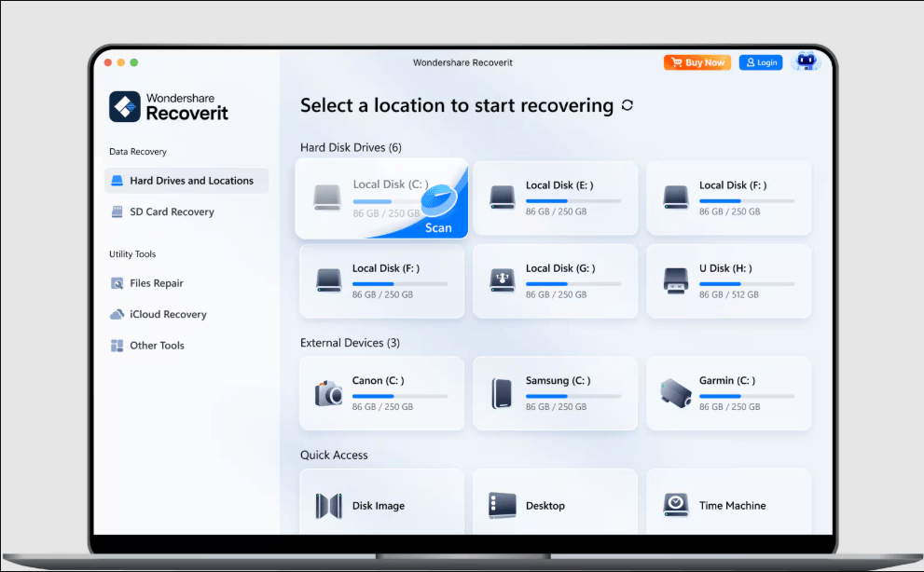Image resolution: width=924 pixels, height=572 pixels.
Task: Click the Samsung (C:) usage bar
Action: [573, 397]
